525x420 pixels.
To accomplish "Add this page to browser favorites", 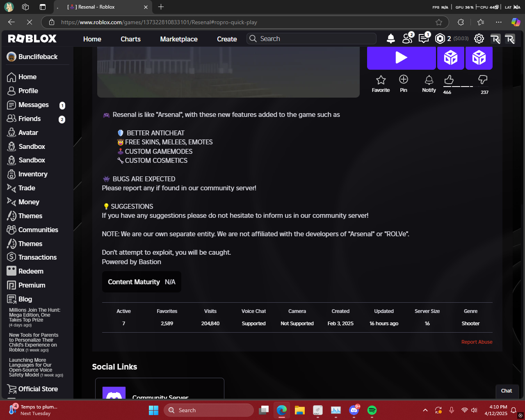I will [439, 22].
